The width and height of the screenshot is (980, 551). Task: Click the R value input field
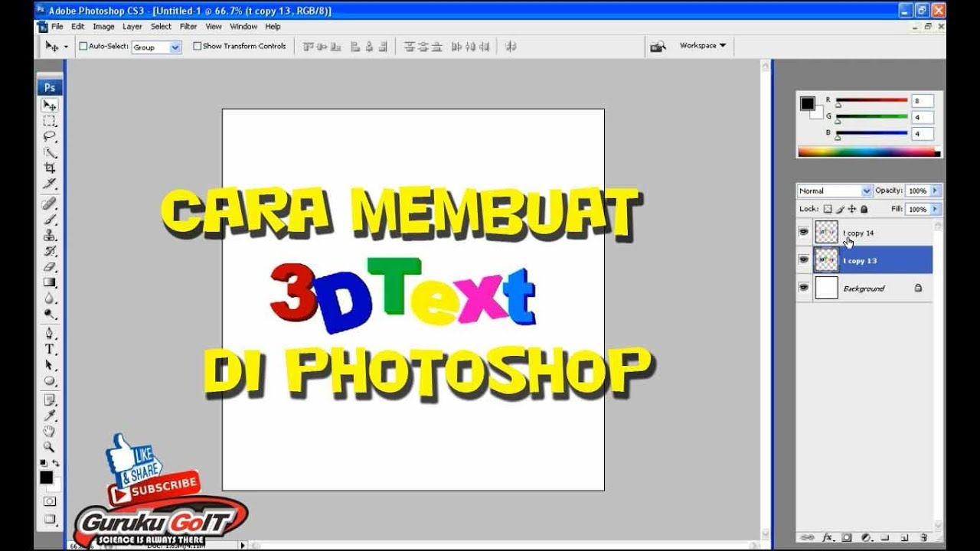(x=922, y=100)
